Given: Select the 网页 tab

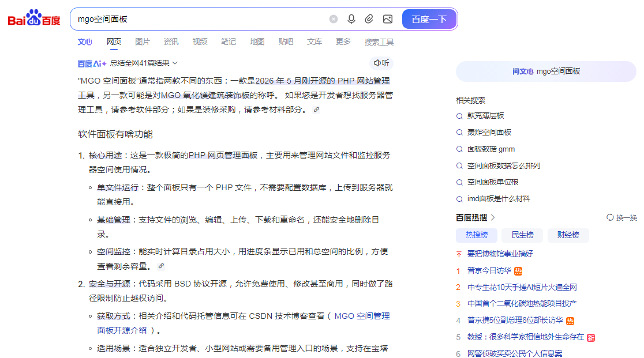Looking at the screenshot, I should [114, 42].
